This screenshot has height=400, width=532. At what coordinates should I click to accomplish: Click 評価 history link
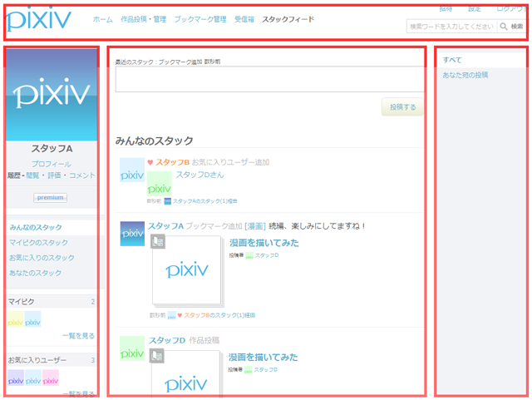[54, 175]
